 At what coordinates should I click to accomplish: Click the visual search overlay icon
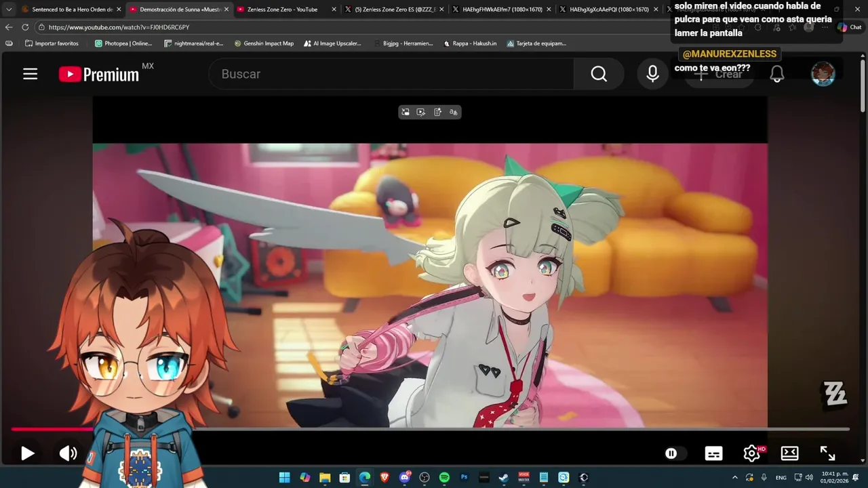(406, 112)
